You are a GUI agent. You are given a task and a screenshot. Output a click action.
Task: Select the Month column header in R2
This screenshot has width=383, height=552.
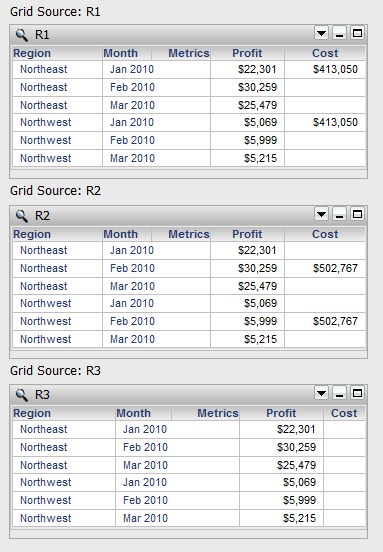pyautogui.click(x=120, y=234)
